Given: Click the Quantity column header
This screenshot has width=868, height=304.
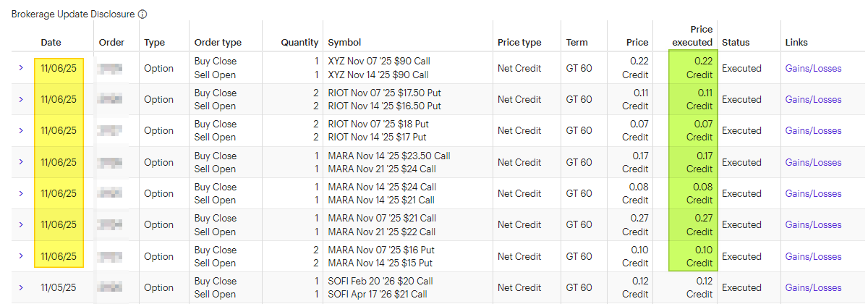Looking at the screenshot, I should [299, 43].
